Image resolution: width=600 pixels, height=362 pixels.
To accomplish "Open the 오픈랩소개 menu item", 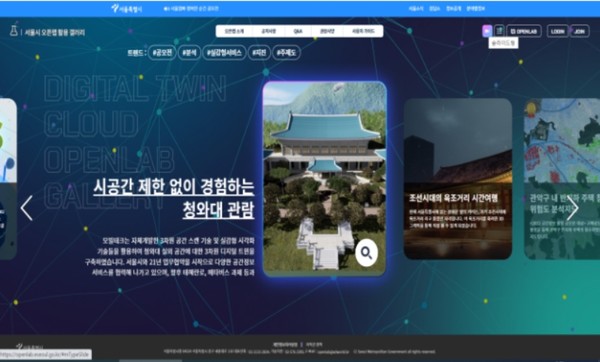I will pos(234,31).
